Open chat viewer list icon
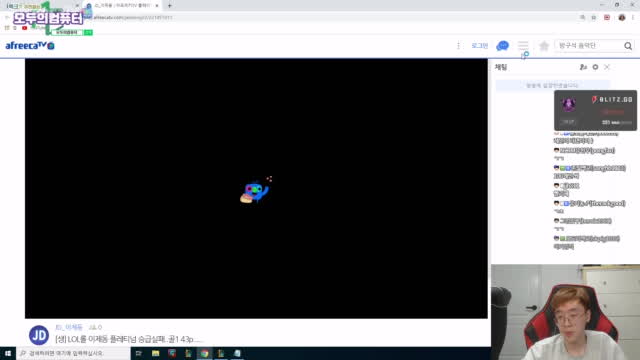Screen dimensions: 640x360 (x=583, y=67)
